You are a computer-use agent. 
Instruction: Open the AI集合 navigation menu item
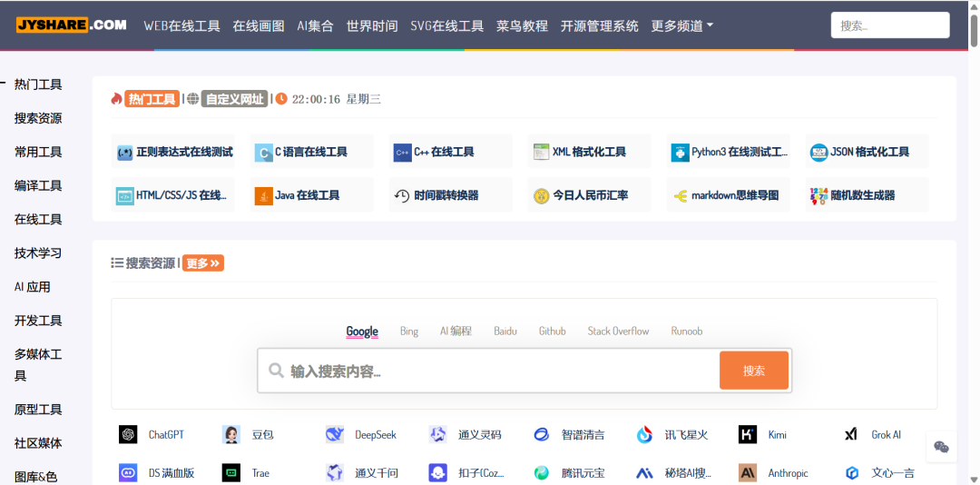315,26
